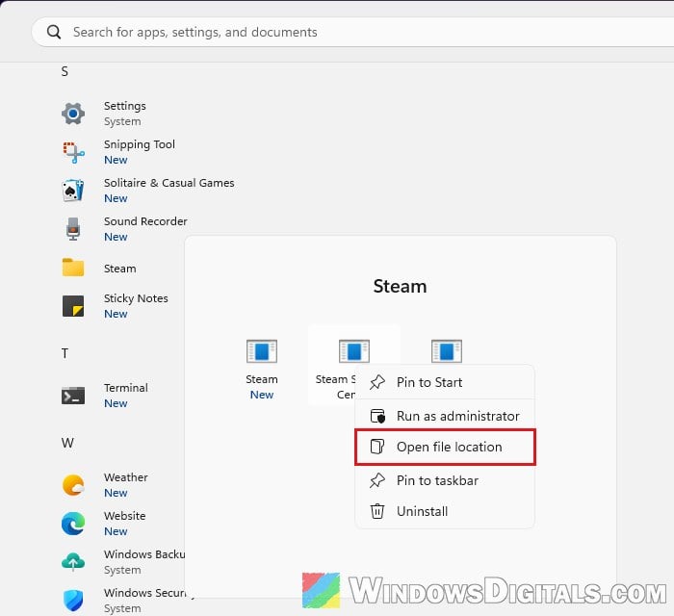The width and height of the screenshot is (674, 616).
Task: Open Windows Backup cloud icon
Action: coord(73,562)
